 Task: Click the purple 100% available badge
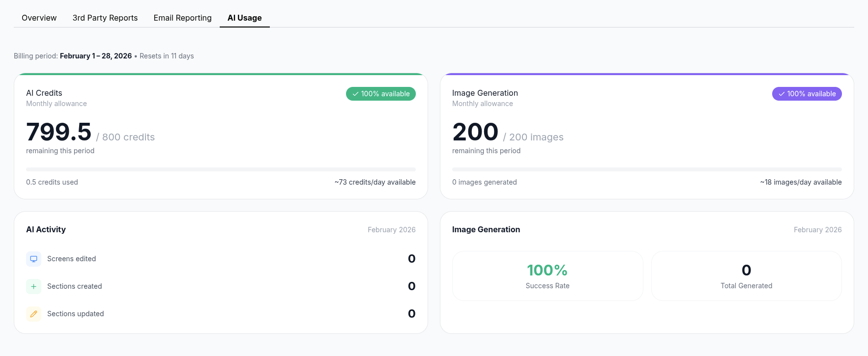[x=807, y=94]
